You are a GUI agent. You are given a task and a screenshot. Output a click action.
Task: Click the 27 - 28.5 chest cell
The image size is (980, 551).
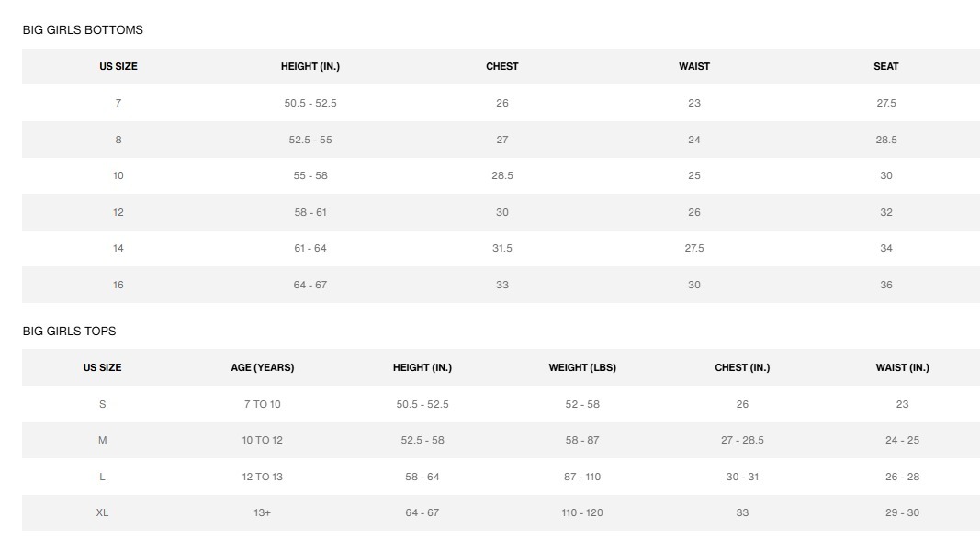point(742,440)
